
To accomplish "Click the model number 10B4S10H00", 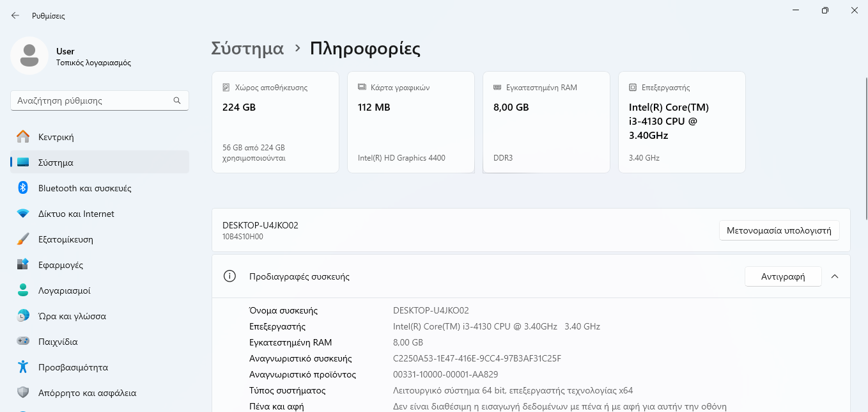I will (243, 237).
